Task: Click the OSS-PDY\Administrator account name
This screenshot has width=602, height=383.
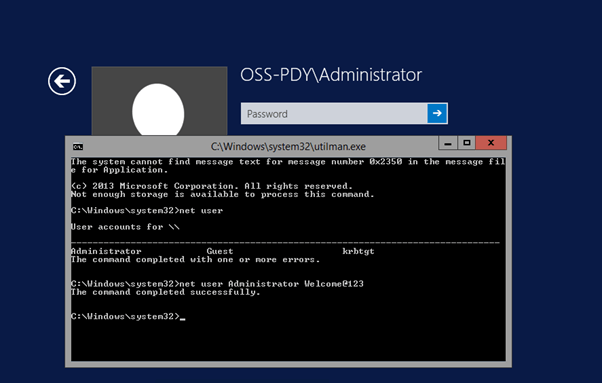Action: click(331, 75)
